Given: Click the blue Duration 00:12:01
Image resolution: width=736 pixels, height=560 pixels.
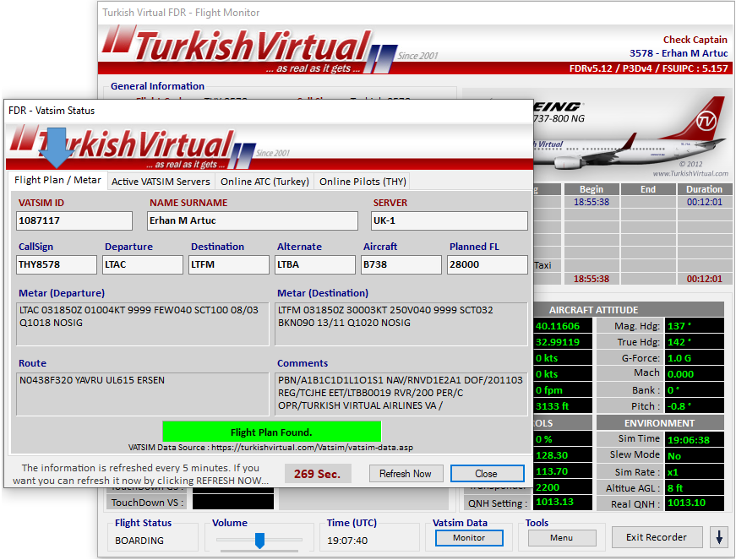Looking at the screenshot, I should [x=705, y=202].
